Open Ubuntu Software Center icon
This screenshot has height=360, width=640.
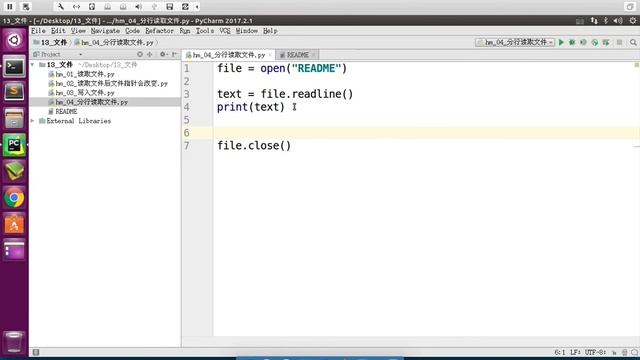[x=14, y=224]
